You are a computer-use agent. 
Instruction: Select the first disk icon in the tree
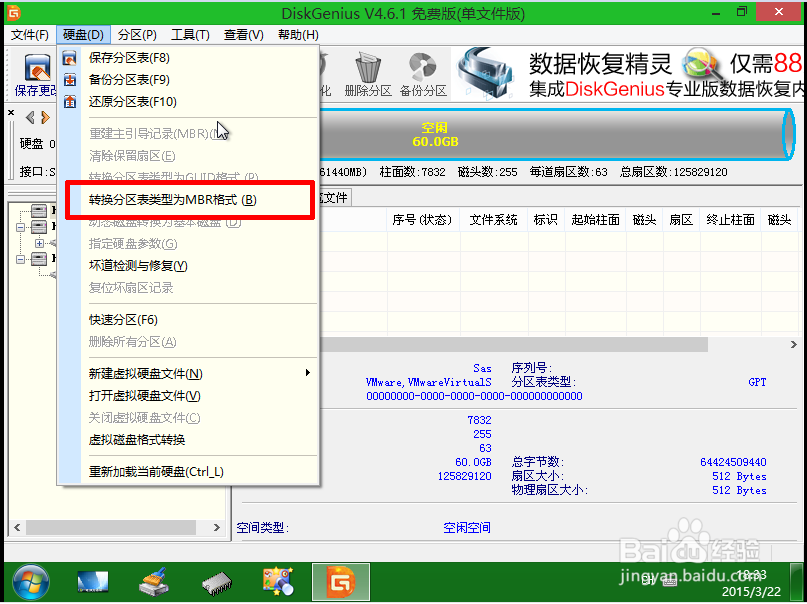pos(39,210)
